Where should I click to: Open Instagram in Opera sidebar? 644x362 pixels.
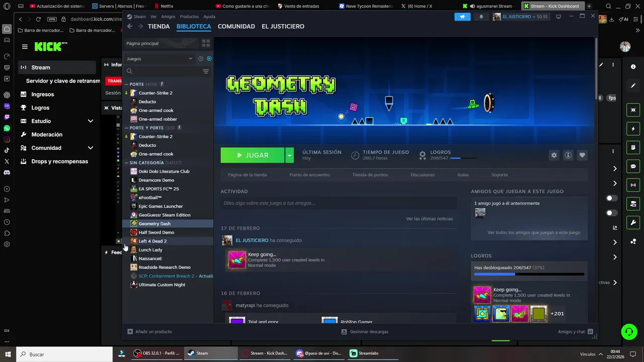[x=7, y=139]
